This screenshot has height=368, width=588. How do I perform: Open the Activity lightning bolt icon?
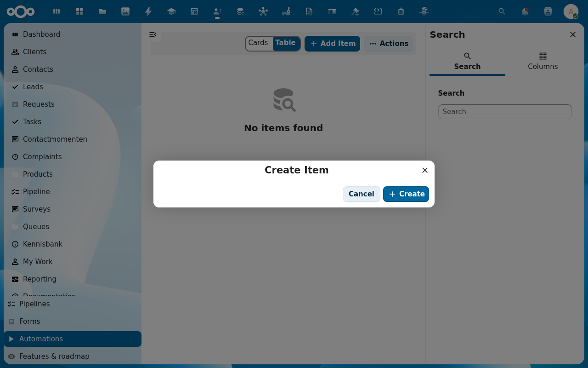click(148, 11)
